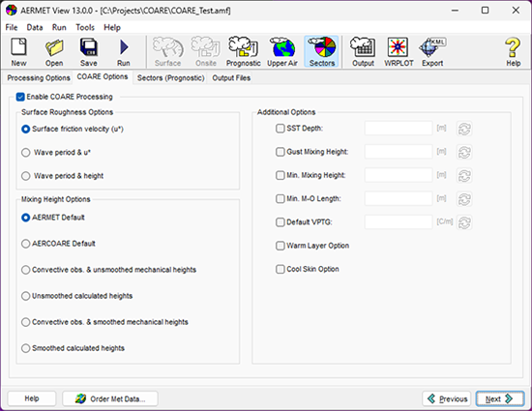Open the Tools menu
The image size is (532, 411).
(85, 27)
